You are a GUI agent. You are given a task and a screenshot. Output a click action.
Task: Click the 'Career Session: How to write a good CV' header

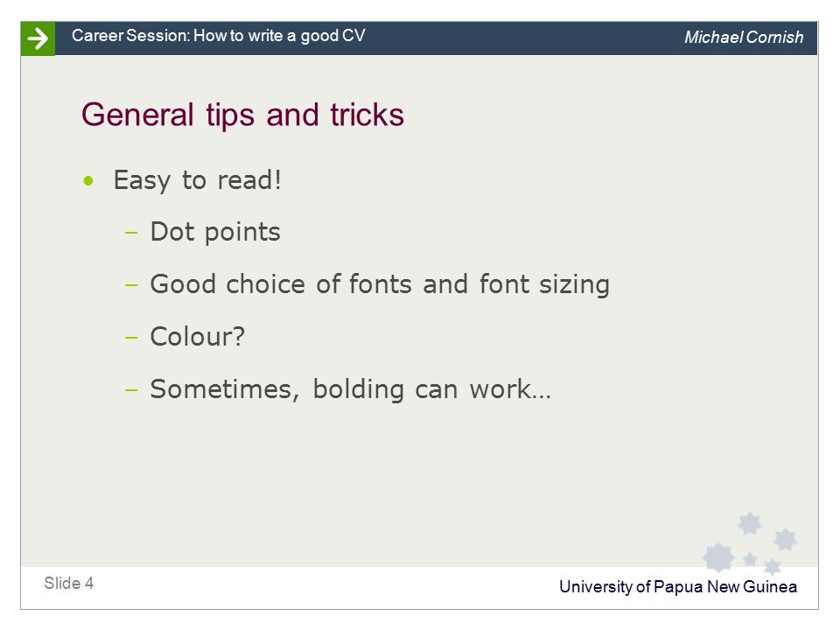tap(219, 36)
